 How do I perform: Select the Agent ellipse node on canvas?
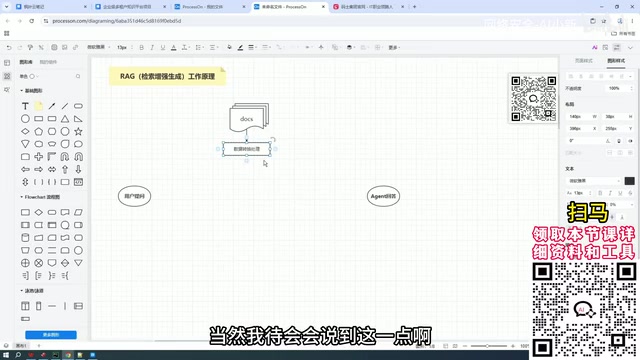(383, 196)
